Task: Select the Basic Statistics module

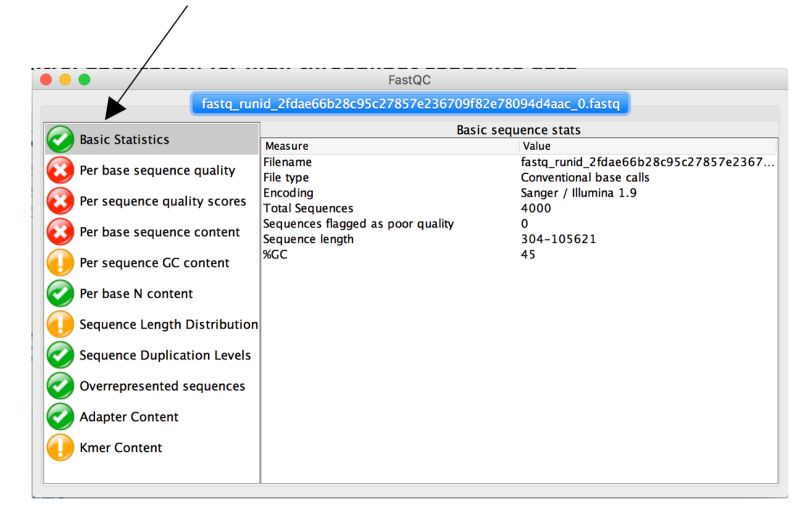Action: click(x=152, y=139)
